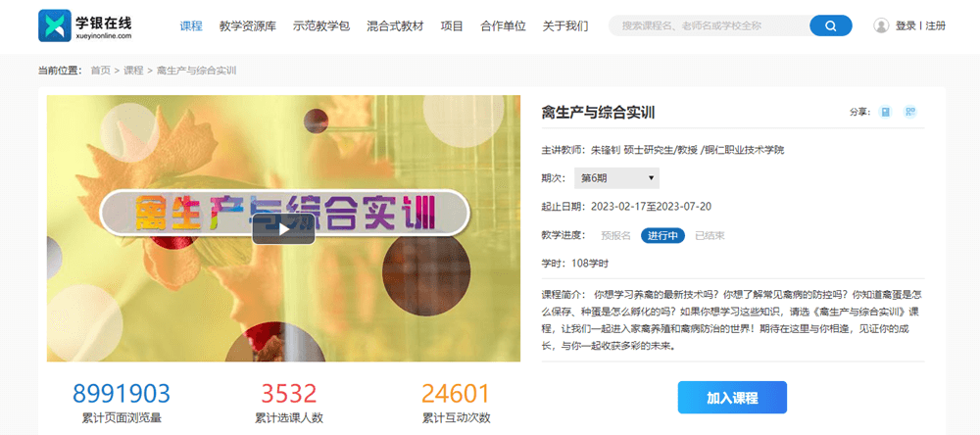Image resolution: width=980 pixels, height=435 pixels.
Task: Share via the first share icon
Action: (x=884, y=112)
